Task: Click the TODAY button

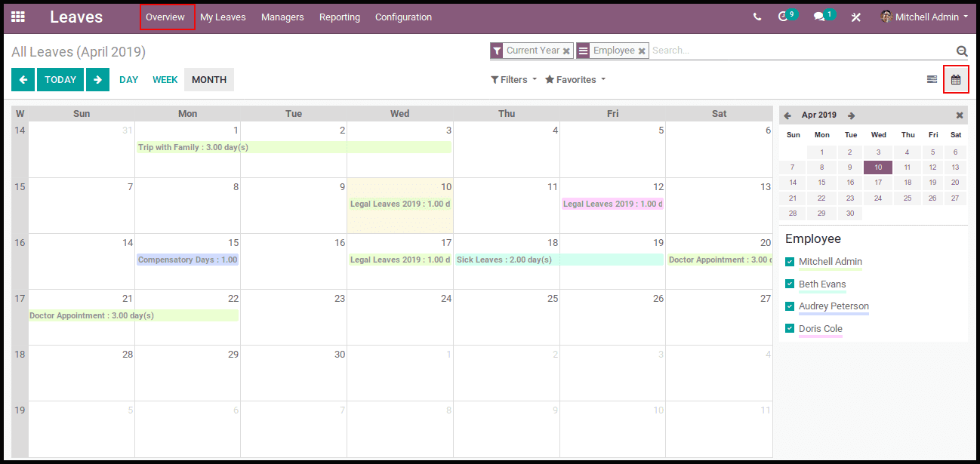Action: coord(60,79)
